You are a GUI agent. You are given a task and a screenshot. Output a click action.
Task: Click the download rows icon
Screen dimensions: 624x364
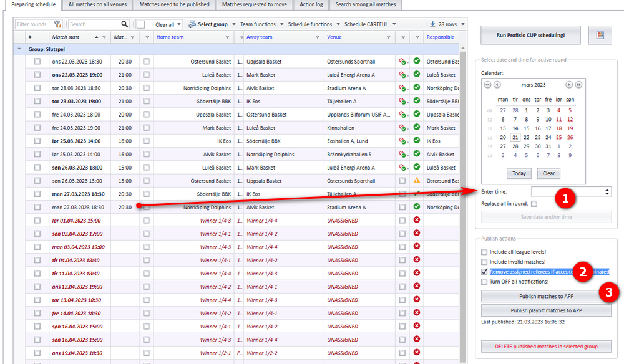coord(432,24)
